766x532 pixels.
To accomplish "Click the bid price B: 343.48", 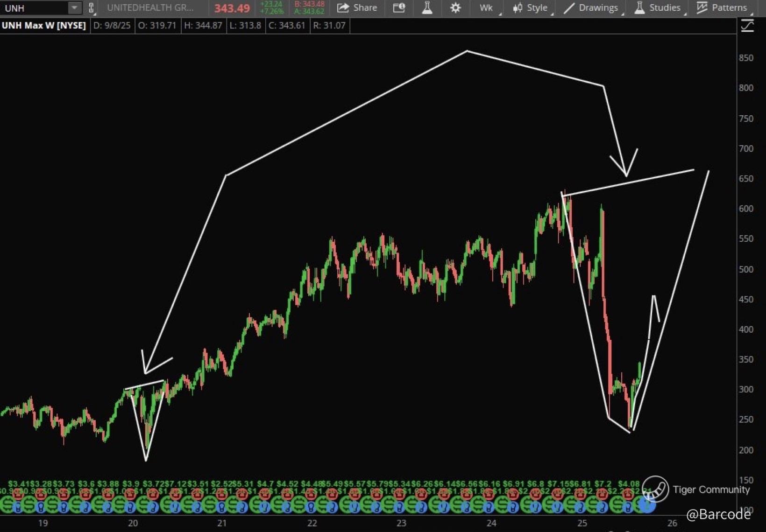I will (x=309, y=4).
